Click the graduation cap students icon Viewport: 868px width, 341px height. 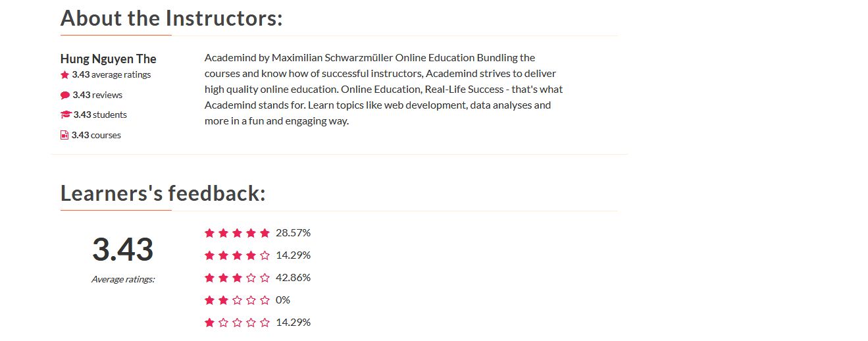pos(66,115)
